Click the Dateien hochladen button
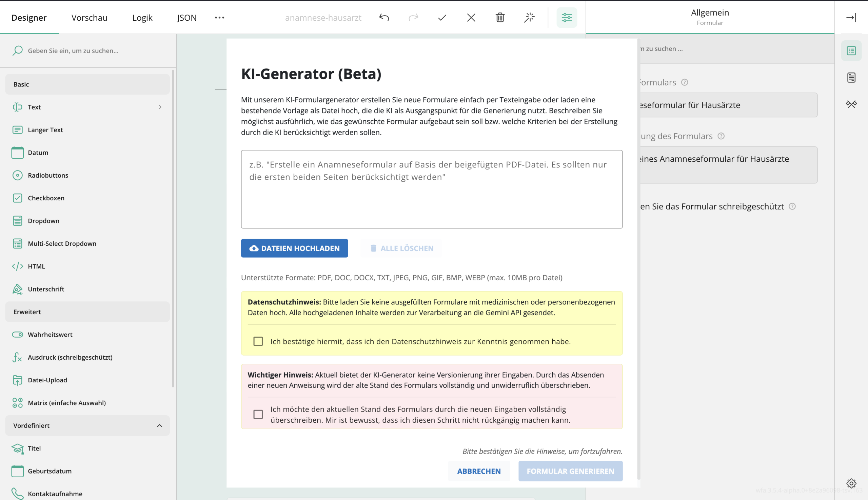The width and height of the screenshot is (868, 500). click(294, 248)
